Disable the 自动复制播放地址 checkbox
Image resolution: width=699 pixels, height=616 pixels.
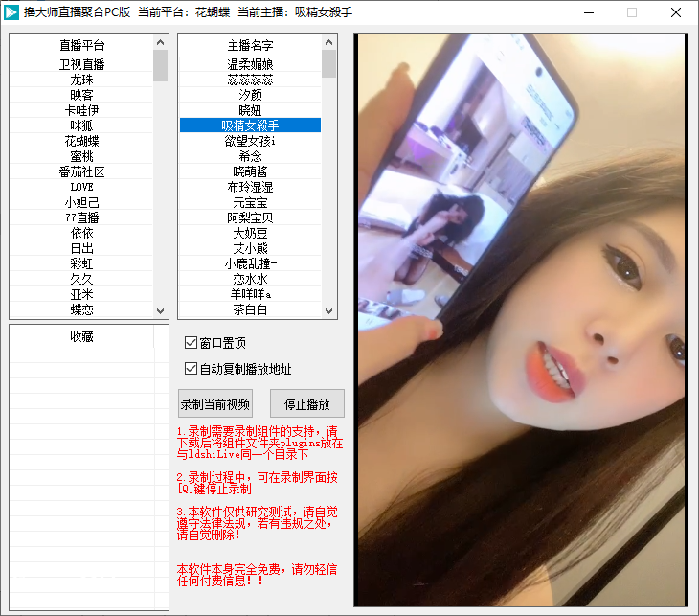(x=192, y=369)
